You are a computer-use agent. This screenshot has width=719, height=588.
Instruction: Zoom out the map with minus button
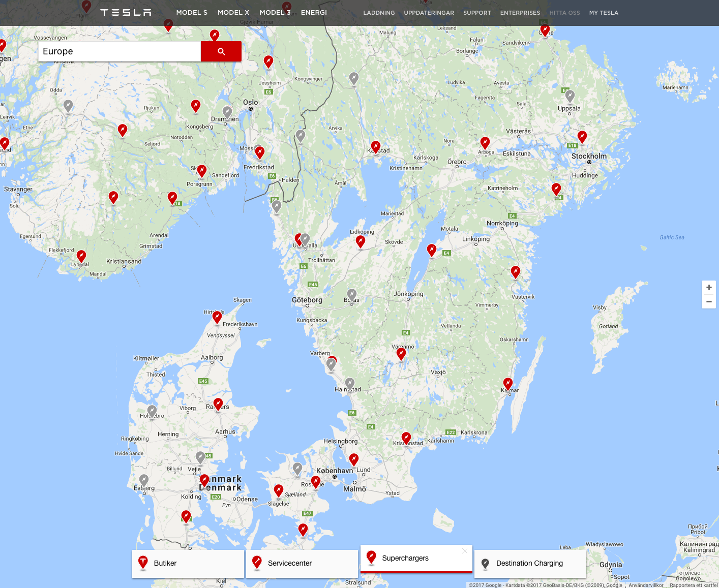coord(709,301)
